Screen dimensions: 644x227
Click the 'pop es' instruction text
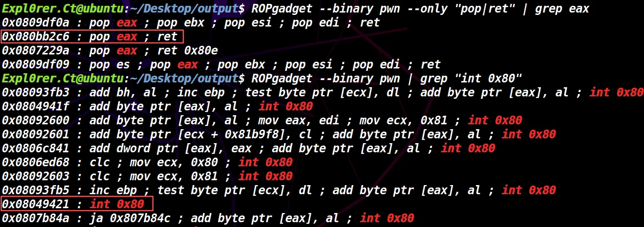110,65
